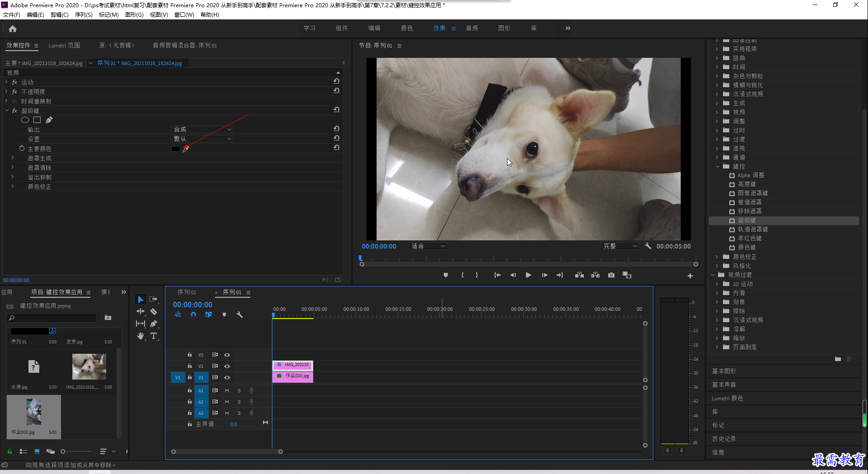Expand 遮罩清除 settings
Screen dimensions: 868x474
tap(12, 167)
